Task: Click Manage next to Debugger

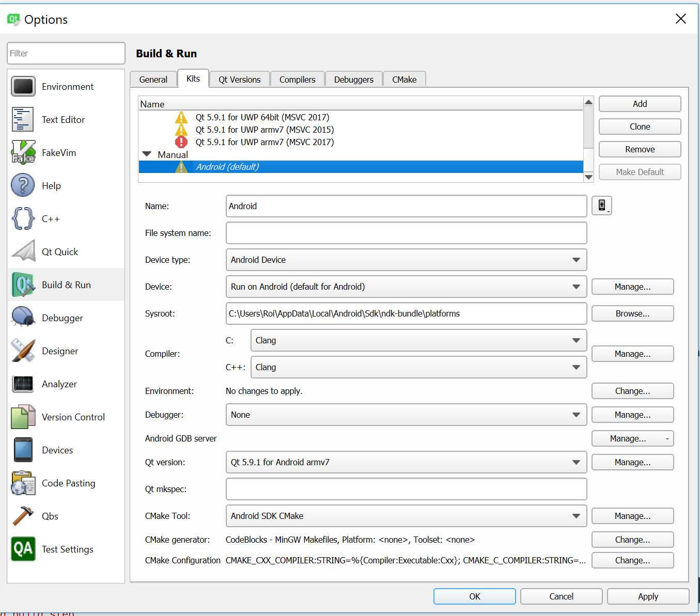Action: click(632, 415)
